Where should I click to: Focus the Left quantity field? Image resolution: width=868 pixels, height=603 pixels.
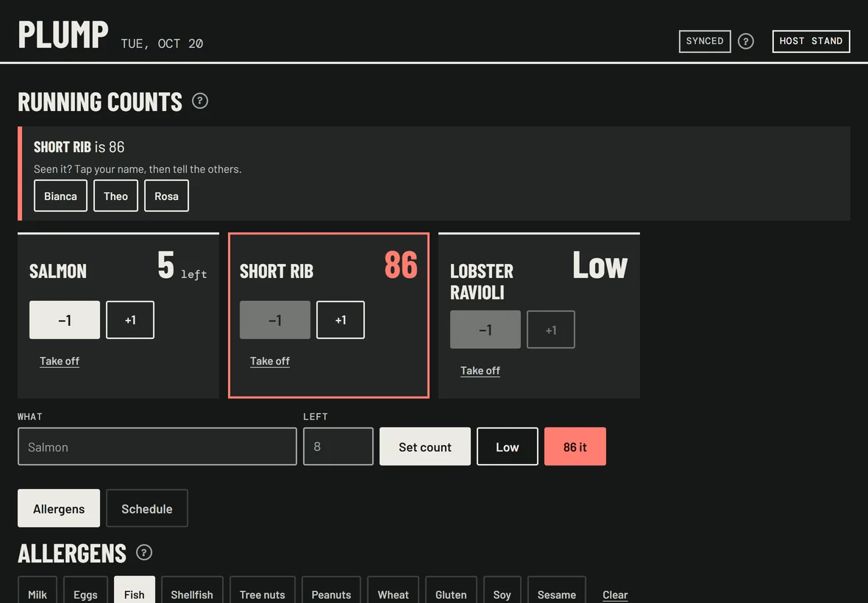[x=338, y=446]
